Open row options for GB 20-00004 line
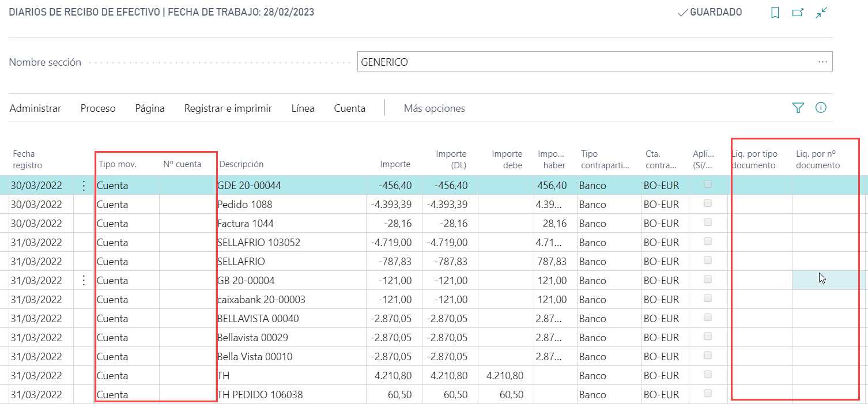The width and height of the screenshot is (868, 404). (84, 281)
